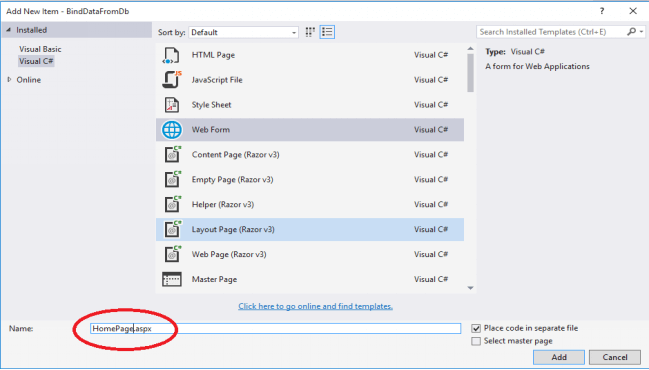Screen dimensions: 649x370
Task: Collapse the Installed section
Action: [x=8, y=30]
